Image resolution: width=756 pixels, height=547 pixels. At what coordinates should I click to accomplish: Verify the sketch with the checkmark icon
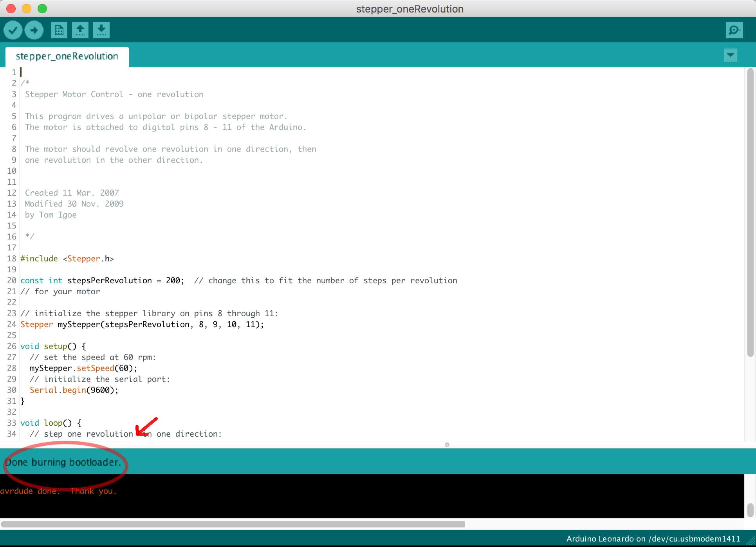click(13, 30)
